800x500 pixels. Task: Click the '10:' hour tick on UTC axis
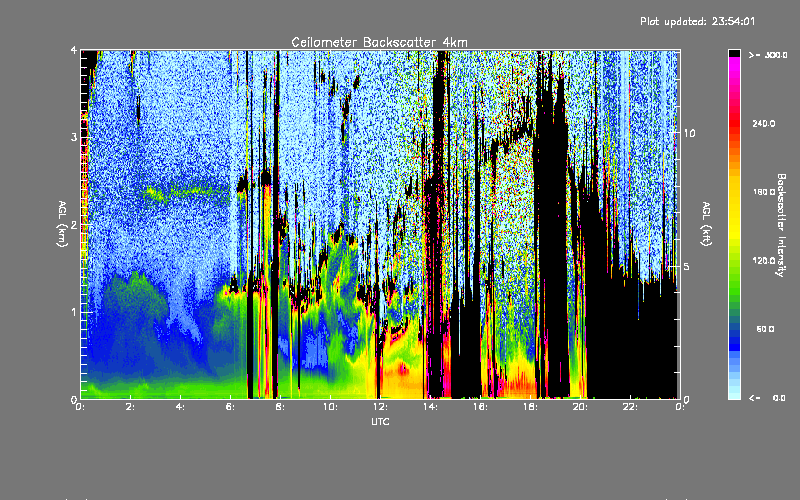coord(330,407)
